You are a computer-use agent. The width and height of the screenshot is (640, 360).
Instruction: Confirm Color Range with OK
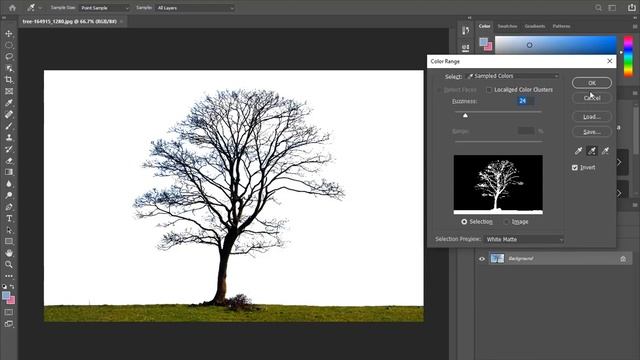[x=592, y=83]
